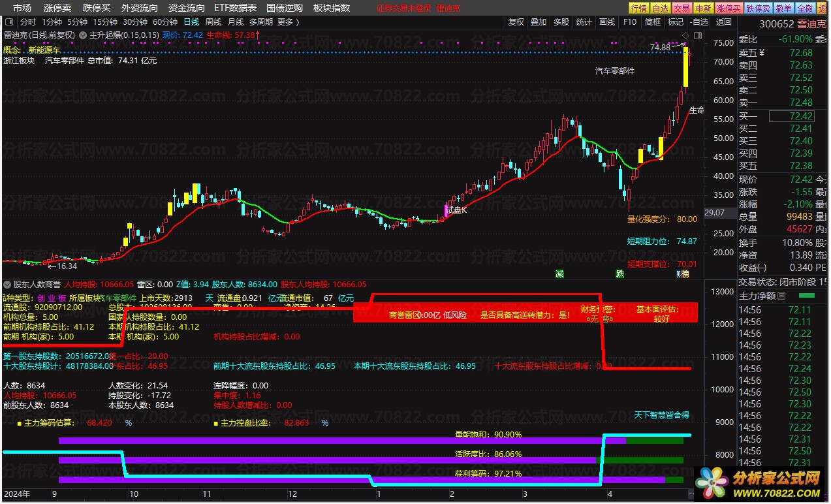Click the yellow 自选 button
This screenshot has width=831, height=504.
pos(661,8)
